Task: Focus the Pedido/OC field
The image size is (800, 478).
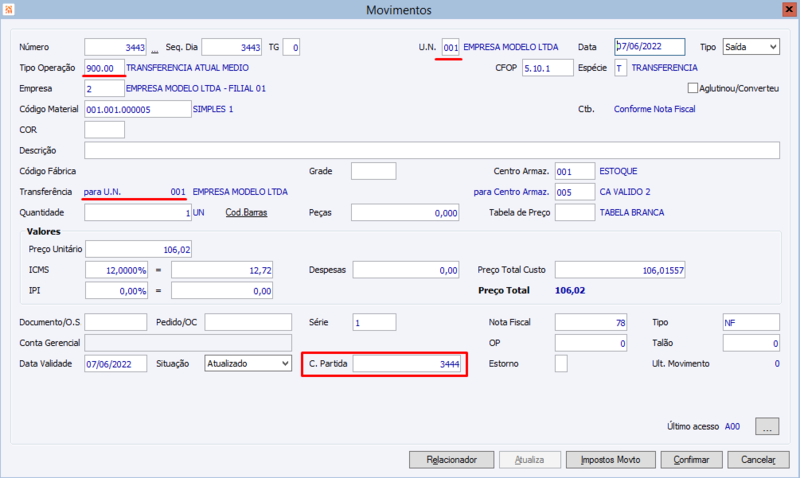Action: pos(248,322)
